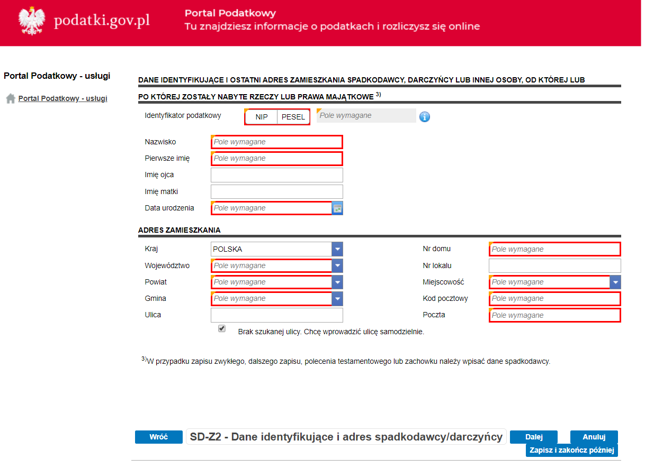Focus the Nazwisko input field

276,142
